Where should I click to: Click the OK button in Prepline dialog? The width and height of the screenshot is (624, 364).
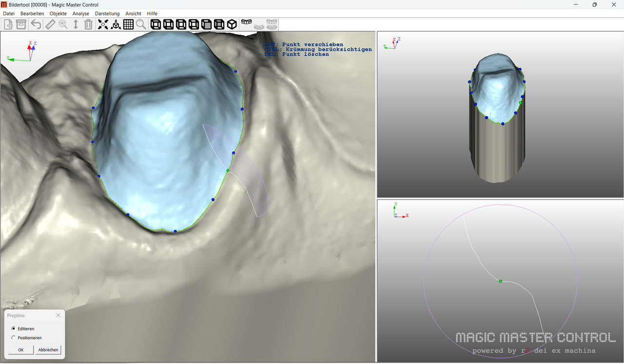[x=21, y=350]
